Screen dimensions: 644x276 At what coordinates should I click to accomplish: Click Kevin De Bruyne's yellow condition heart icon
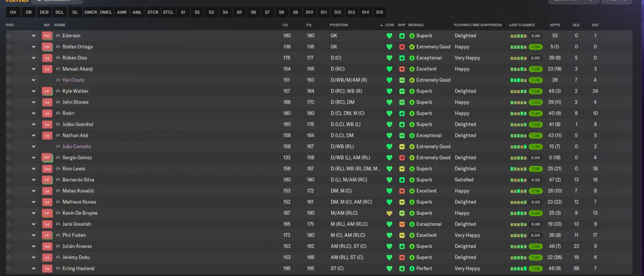tap(389, 213)
